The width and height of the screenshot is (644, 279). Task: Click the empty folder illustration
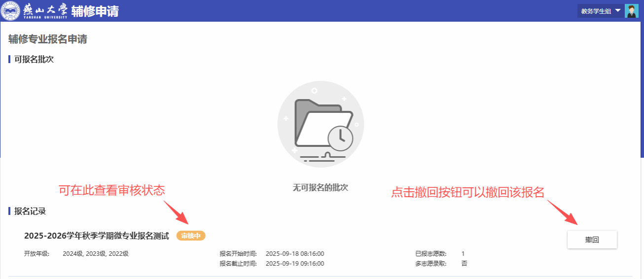pos(316,123)
